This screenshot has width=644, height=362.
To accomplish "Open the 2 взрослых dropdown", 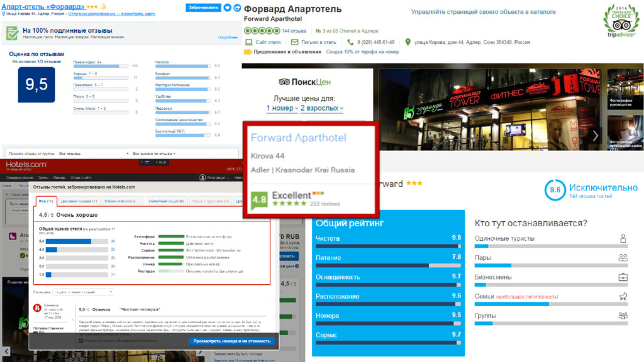I will (x=321, y=108).
